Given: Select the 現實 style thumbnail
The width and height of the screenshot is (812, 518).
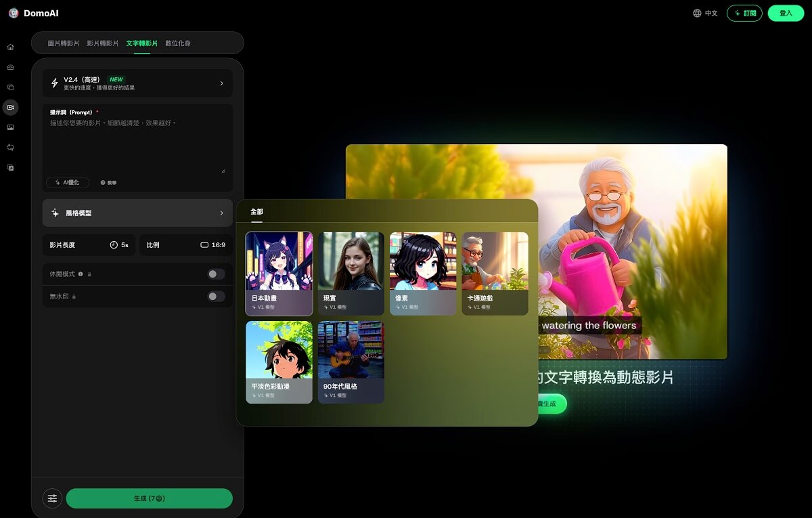Looking at the screenshot, I should pos(351,273).
